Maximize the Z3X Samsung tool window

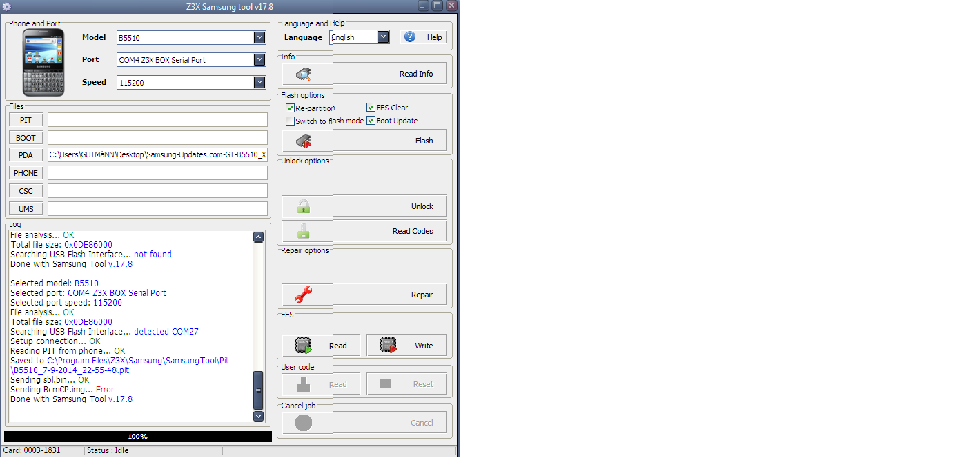tap(438, 6)
